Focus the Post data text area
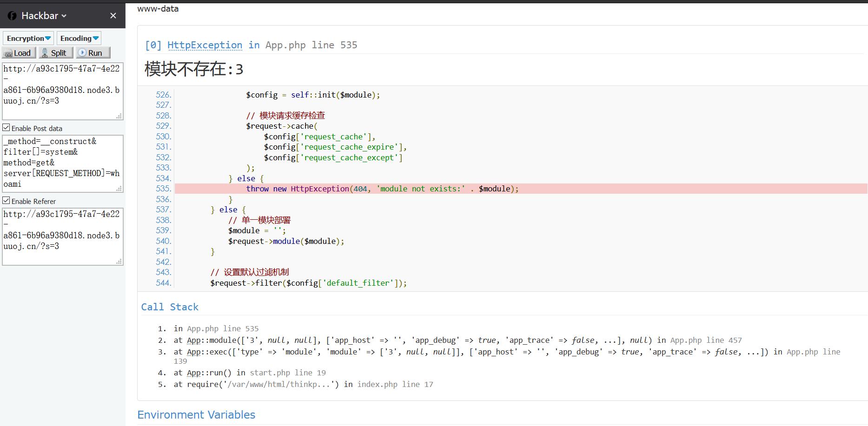The height and width of the screenshot is (426, 868). [x=63, y=164]
